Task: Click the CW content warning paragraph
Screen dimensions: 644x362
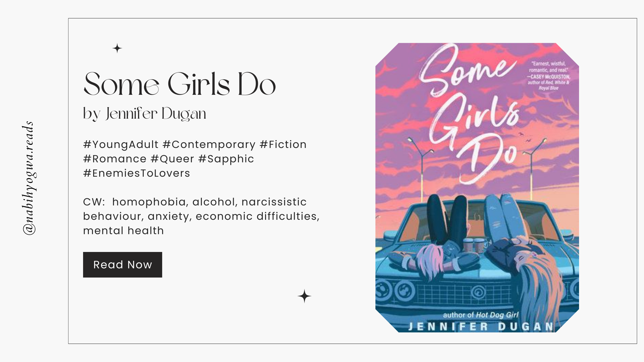Action: tap(201, 216)
